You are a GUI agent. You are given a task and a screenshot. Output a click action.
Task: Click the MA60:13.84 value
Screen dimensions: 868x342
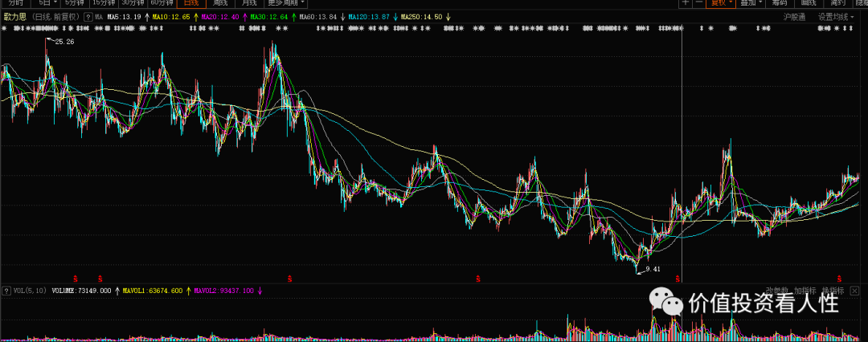coord(317,17)
